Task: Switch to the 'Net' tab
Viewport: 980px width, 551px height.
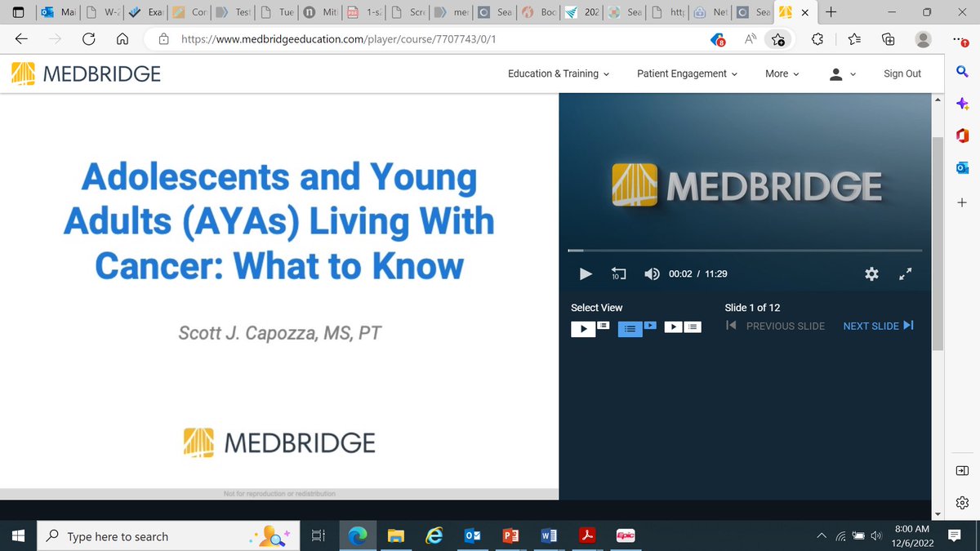Action: coord(710,12)
